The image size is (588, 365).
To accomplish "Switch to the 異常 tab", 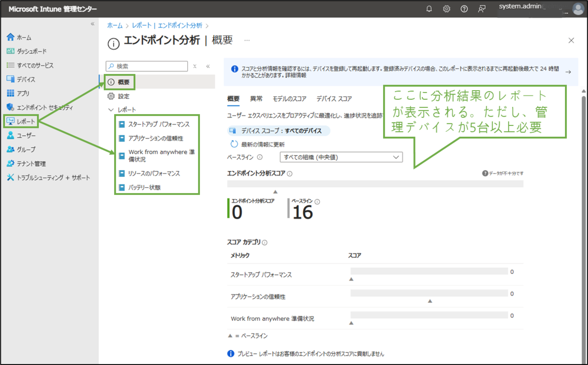I will 256,98.
